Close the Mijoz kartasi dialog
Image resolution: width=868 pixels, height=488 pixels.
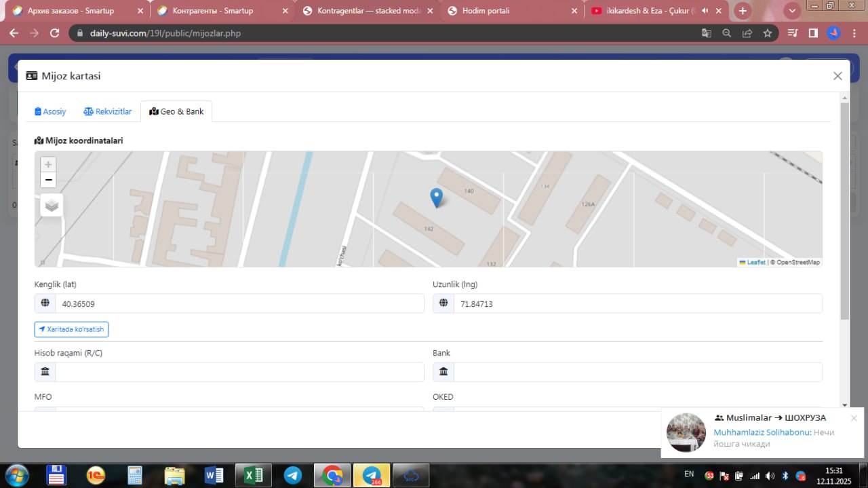tap(837, 76)
